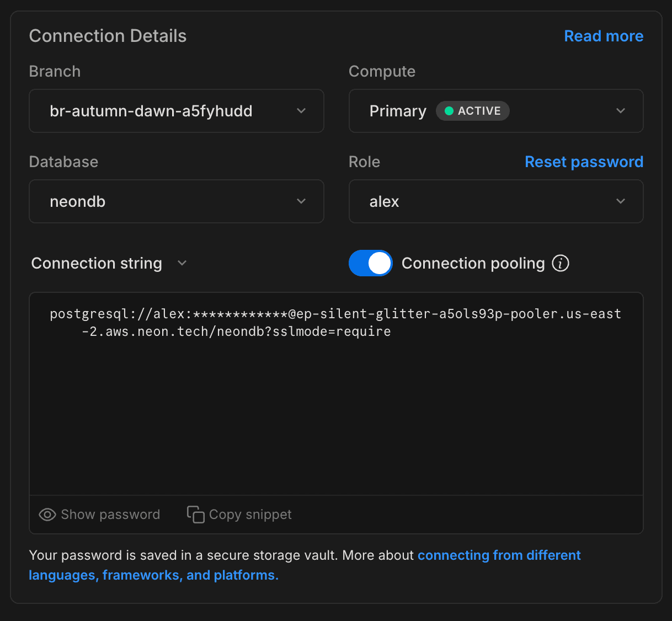Disable the Connection pooling toggle
The width and height of the screenshot is (672, 621).
[x=370, y=263]
